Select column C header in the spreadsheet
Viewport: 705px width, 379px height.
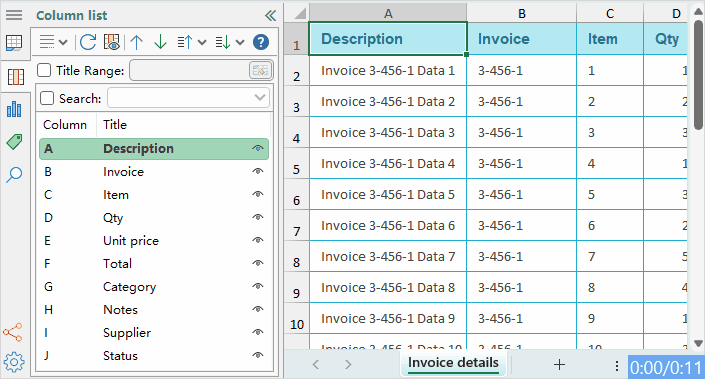click(610, 13)
